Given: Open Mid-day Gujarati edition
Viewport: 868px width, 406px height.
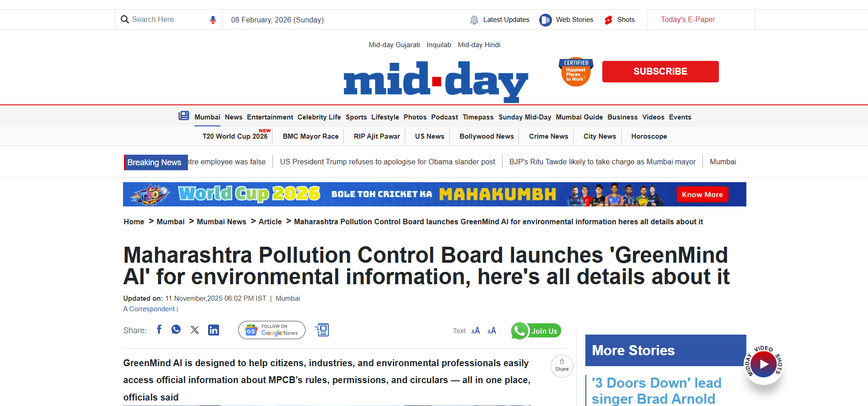Looking at the screenshot, I should [x=394, y=45].
